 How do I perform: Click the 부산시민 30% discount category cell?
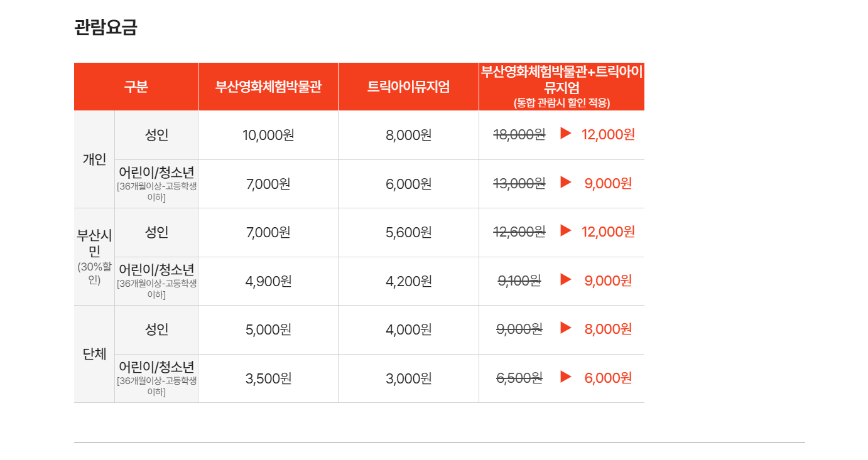pyautogui.click(x=94, y=257)
